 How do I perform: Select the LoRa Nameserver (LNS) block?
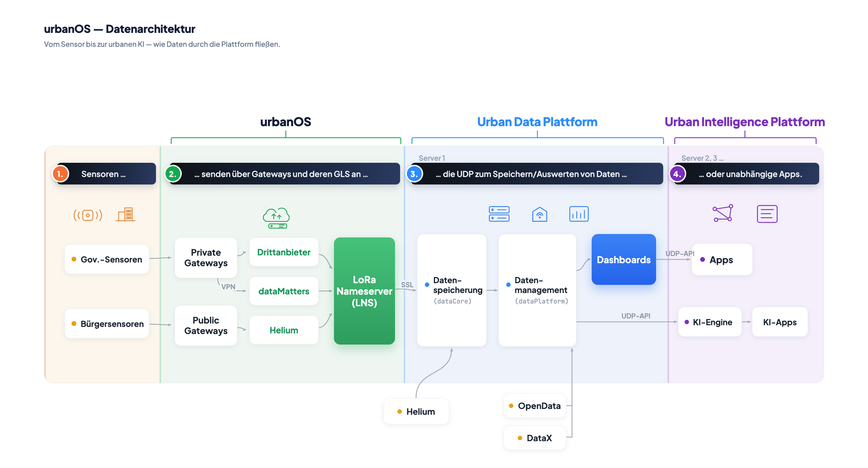[x=364, y=291]
